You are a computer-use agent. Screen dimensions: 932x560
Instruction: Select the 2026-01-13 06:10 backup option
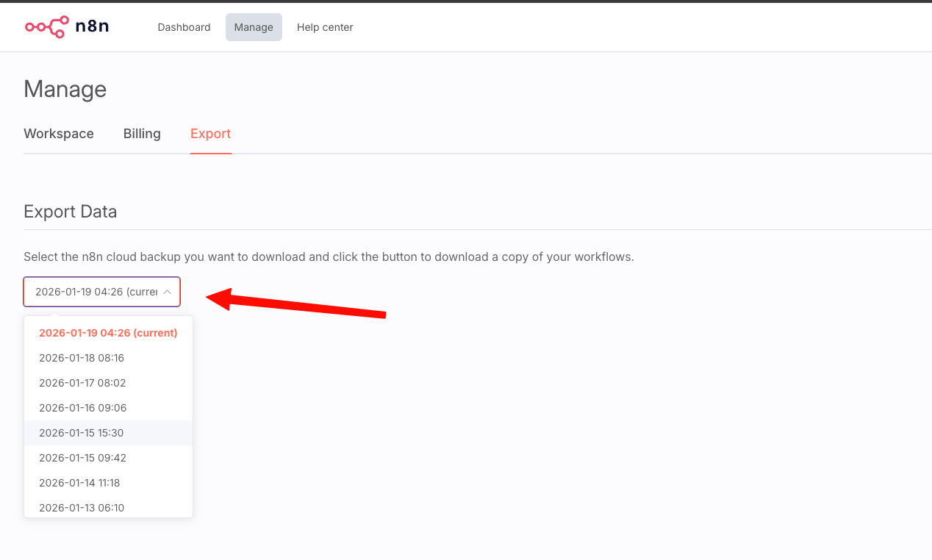point(82,508)
